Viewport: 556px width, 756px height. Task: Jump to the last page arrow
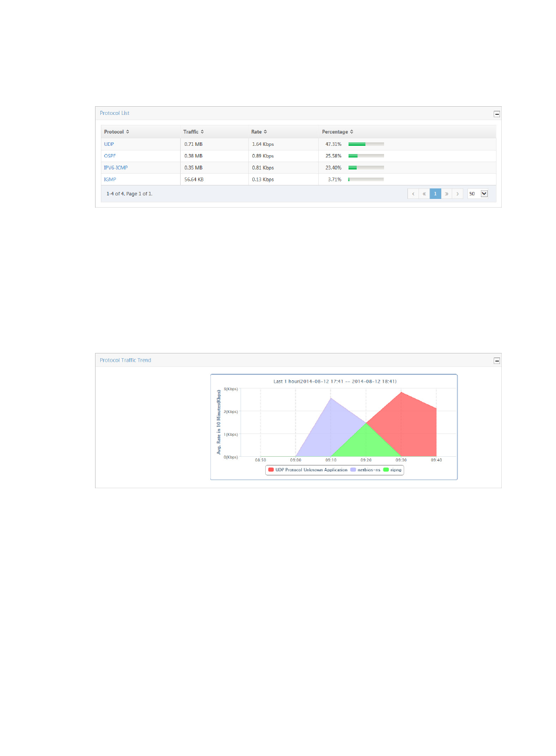pyautogui.click(x=458, y=194)
